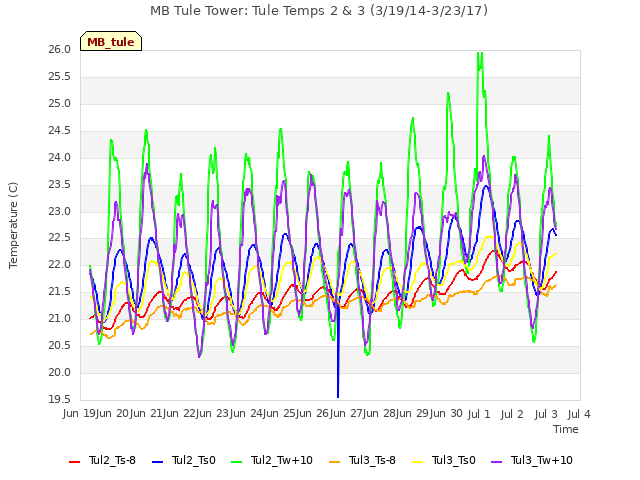Click the 22.0 y-axis tick label

point(60,265)
